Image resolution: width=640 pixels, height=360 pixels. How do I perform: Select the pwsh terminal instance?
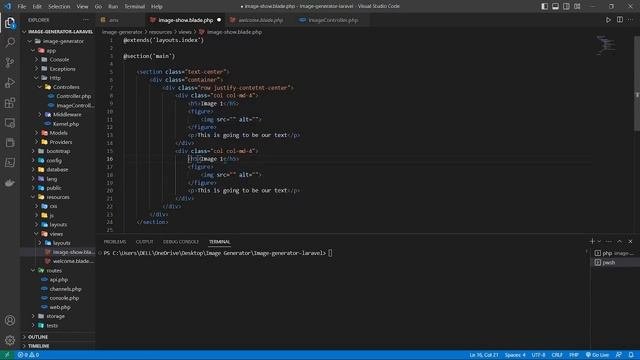[615, 262]
